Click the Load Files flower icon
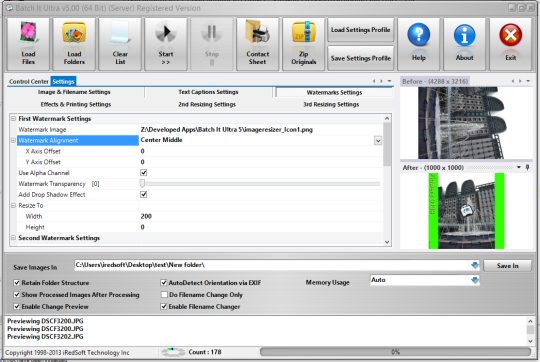The image size is (540, 362). pyautogui.click(x=28, y=33)
